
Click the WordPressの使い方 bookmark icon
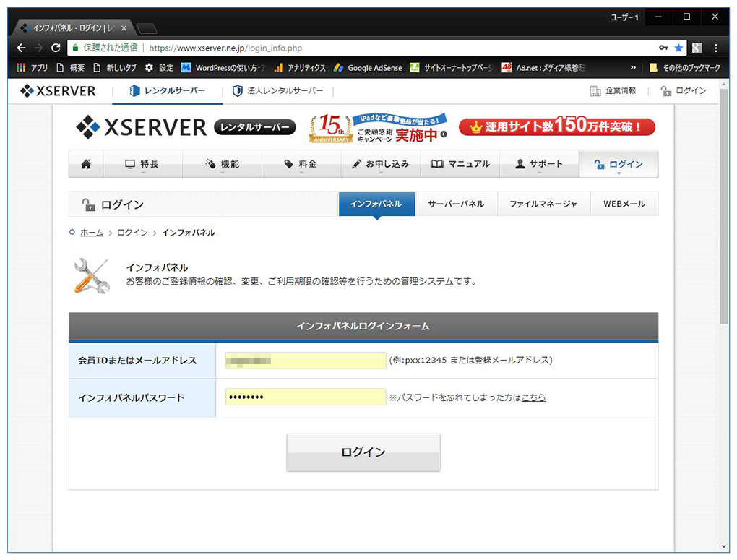pyautogui.click(x=185, y=67)
